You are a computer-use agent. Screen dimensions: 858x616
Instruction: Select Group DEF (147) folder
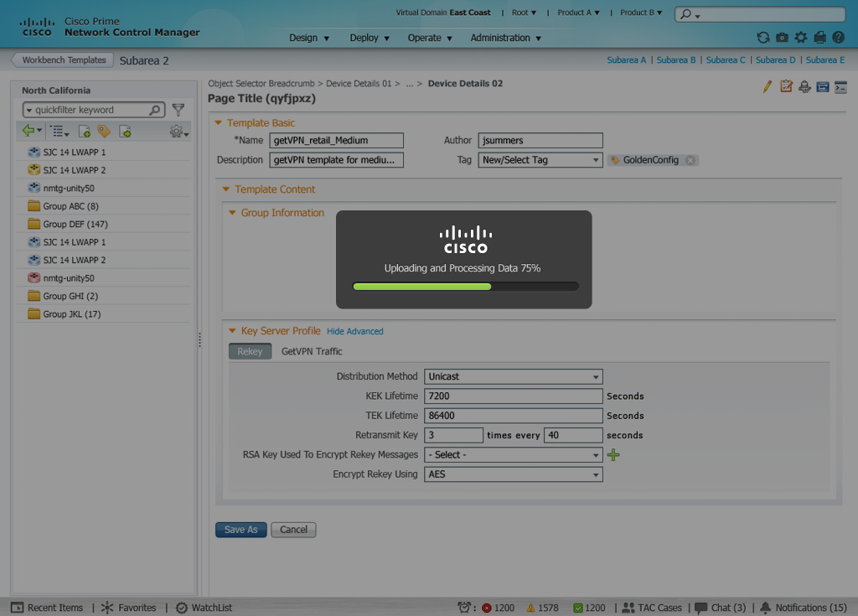click(75, 225)
